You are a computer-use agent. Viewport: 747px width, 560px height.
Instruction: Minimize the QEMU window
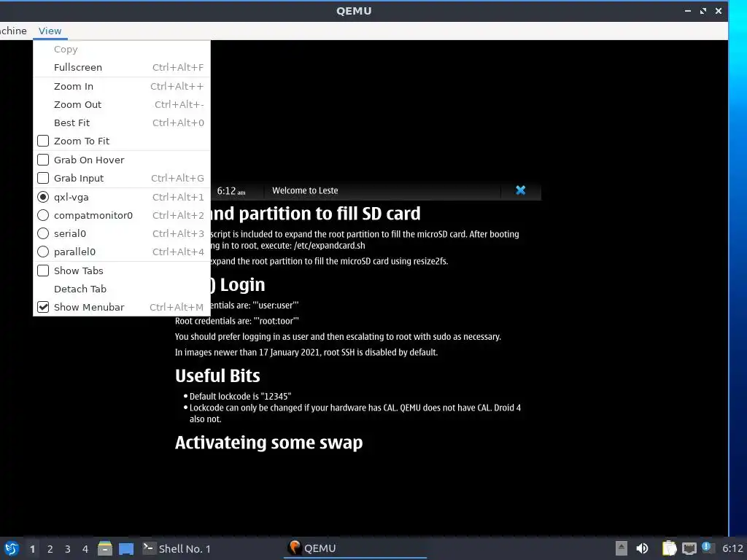[688, 11]
